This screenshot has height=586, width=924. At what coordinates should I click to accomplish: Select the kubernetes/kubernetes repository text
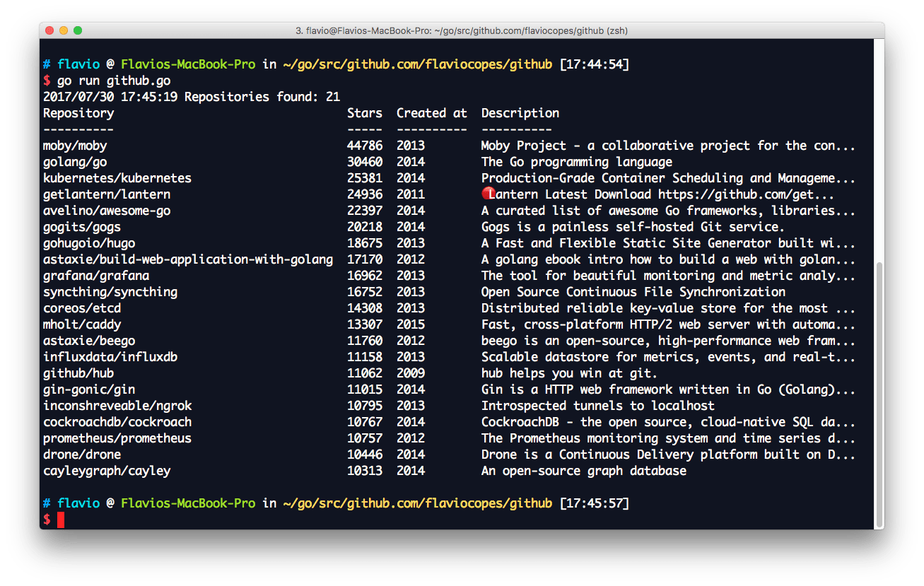117,178
